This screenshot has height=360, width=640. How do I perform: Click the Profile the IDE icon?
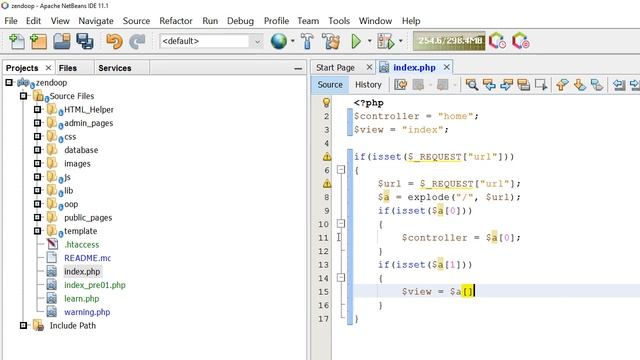pyautogui.click(x=498, y=41)
